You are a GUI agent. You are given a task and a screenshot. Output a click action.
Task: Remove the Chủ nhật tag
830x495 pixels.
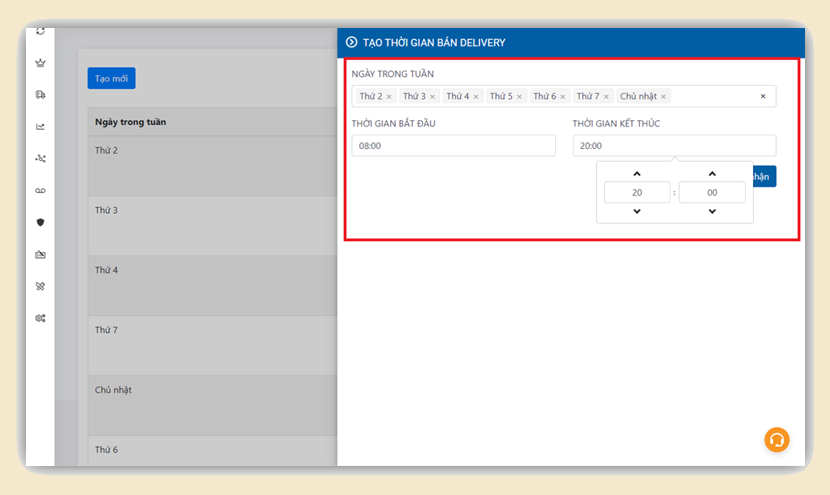664,97
